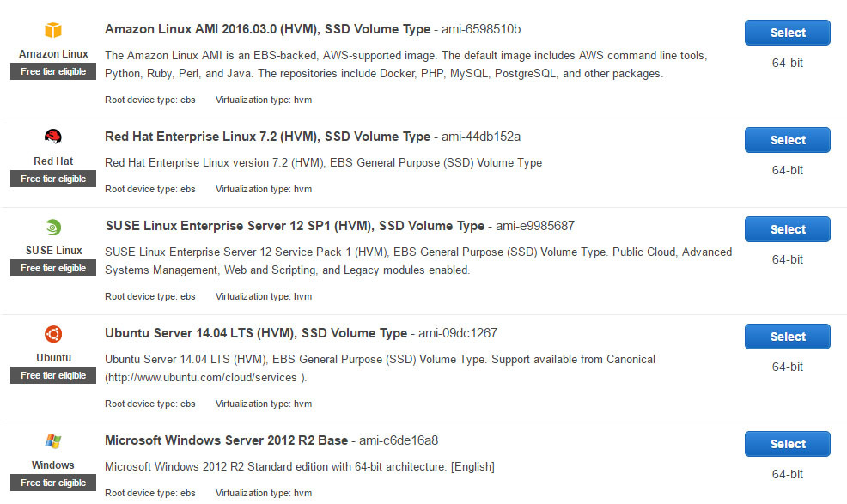The image size is (847, 504).
Task: Click the 64-bit label in the Red Hat row
Action: (787, 170)
